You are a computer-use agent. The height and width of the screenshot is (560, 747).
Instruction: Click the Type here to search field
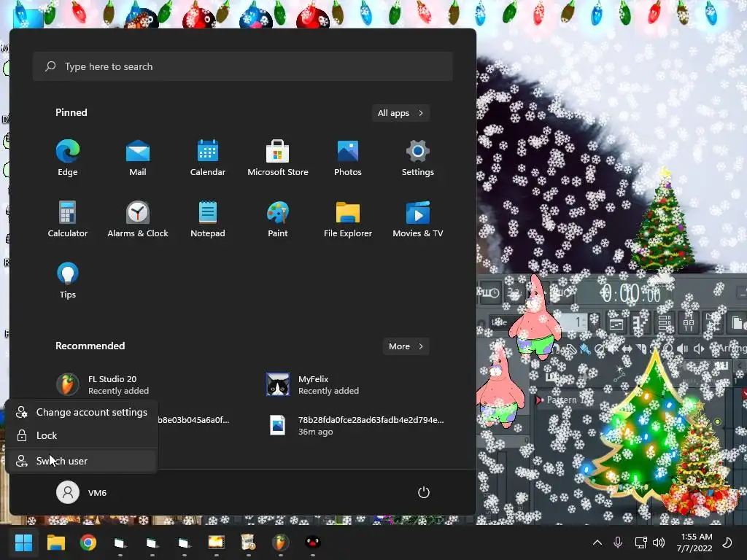(243, 66)
